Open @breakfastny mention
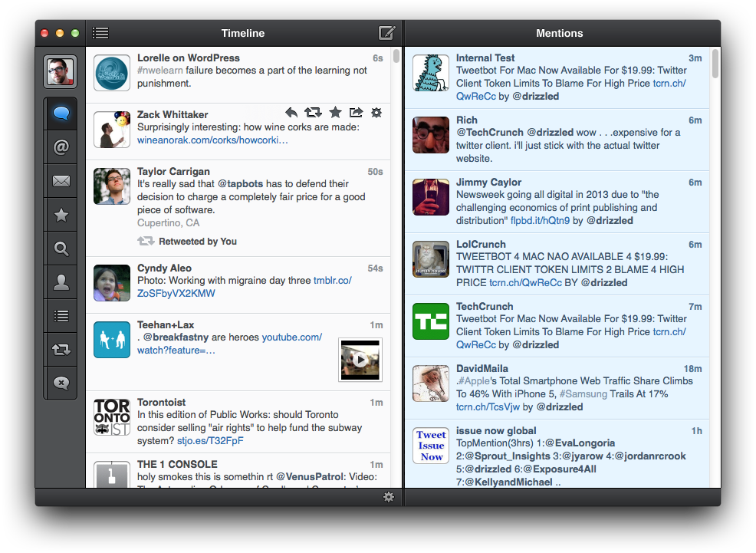 pyautogui.click(x=176, y=337)
